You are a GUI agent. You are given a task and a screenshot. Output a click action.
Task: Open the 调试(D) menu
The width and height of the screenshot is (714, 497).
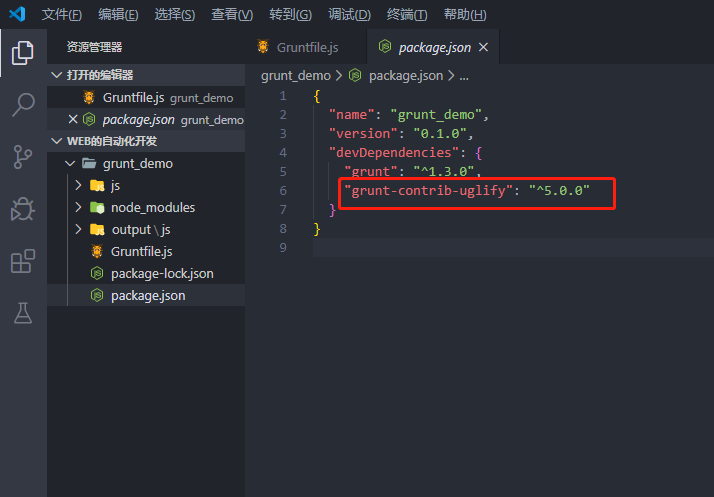(349, 15)
